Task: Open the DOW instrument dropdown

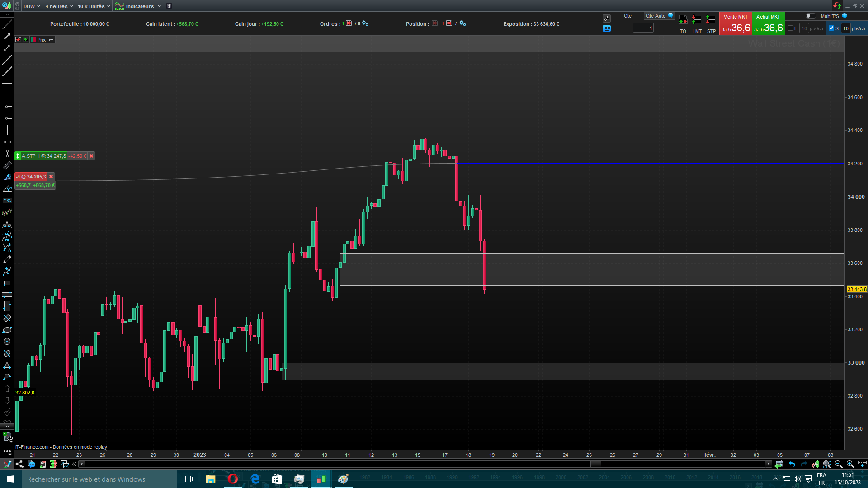Action: click(32, 6)
